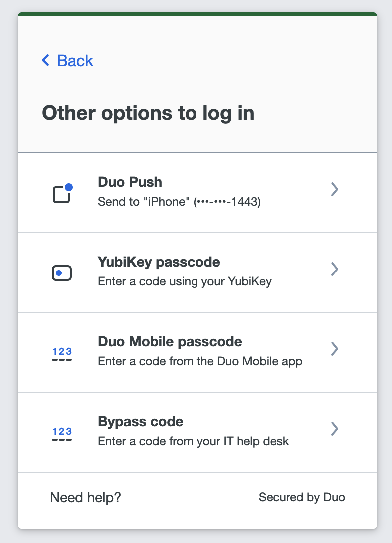Screen dimensions: 392x543
Task: Expand the Duo Mobile passcode chevron
Action: (335, 349)
